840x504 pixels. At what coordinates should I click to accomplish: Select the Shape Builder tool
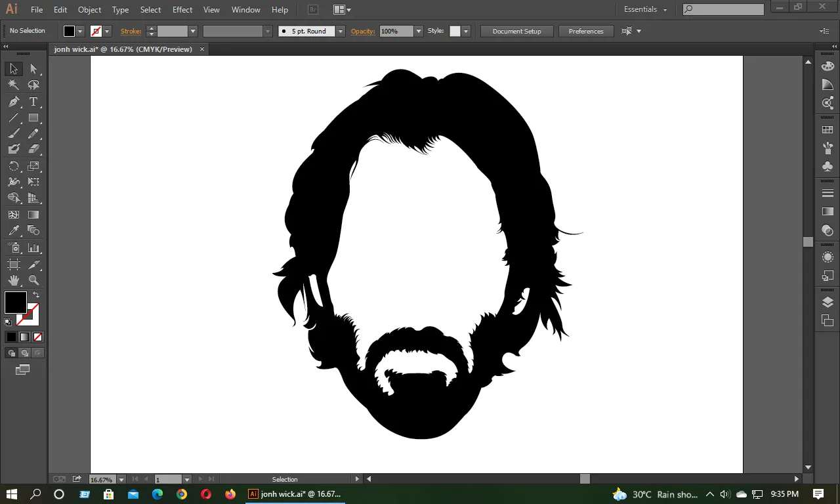(x=14, y=198)
